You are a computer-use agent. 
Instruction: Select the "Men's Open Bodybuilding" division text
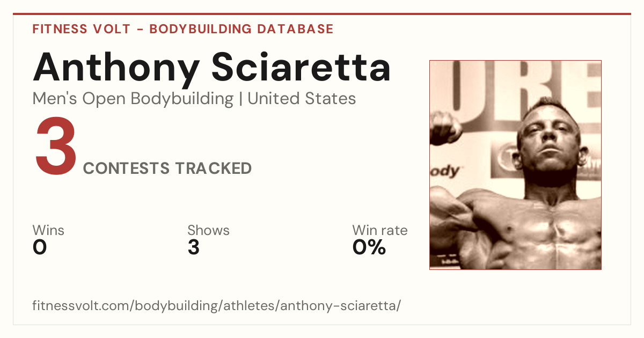pos(133,99)
